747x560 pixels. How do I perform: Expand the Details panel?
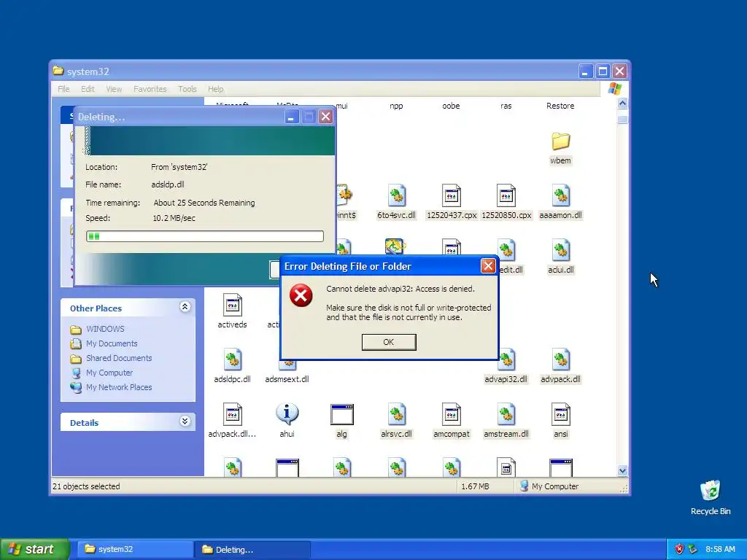coord(185,421)
